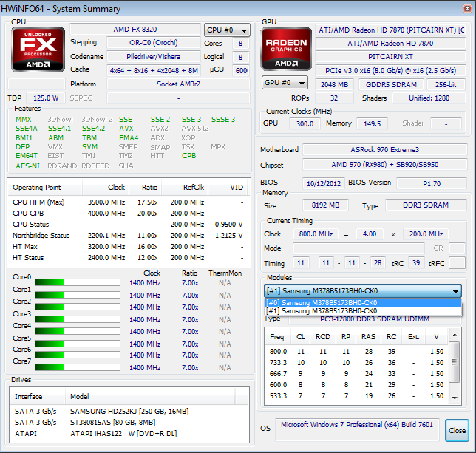Click the Core7 usage bar

click(x=78, y=367)
